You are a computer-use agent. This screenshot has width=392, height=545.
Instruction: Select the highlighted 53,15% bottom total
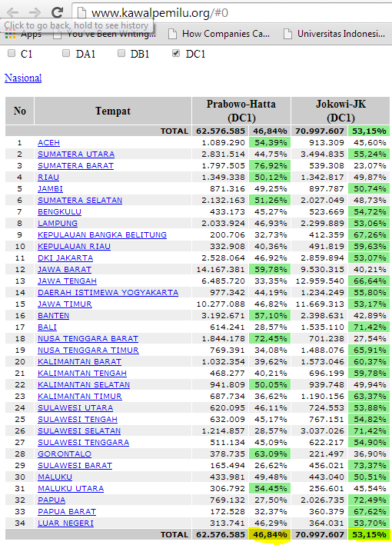pyautogui.click(x=369, y=534)
